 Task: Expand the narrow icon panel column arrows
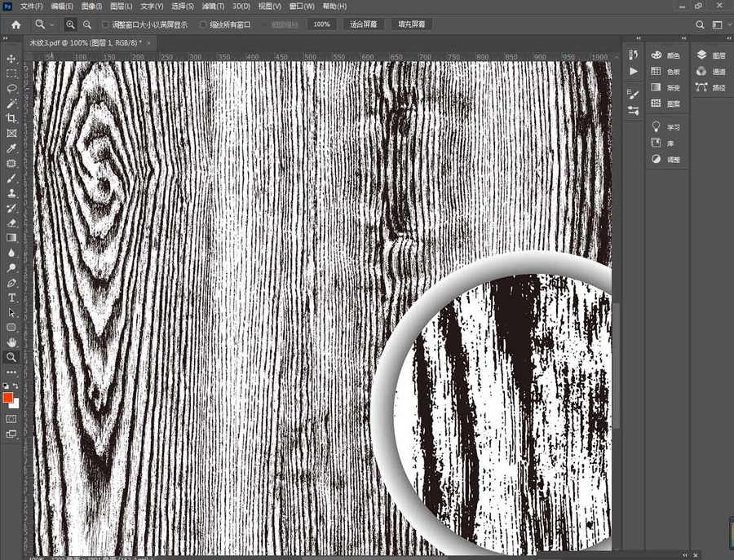pos(639,38)
